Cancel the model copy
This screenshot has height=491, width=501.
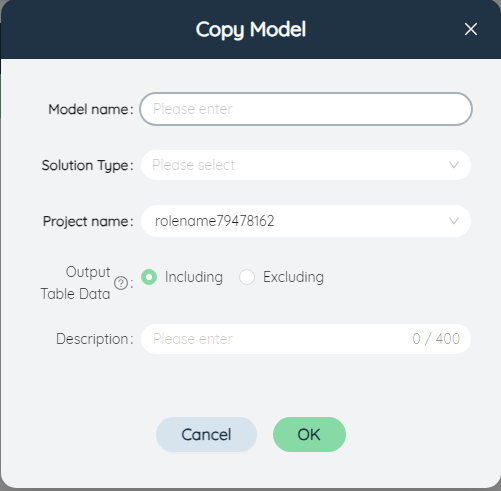[206, 434]
